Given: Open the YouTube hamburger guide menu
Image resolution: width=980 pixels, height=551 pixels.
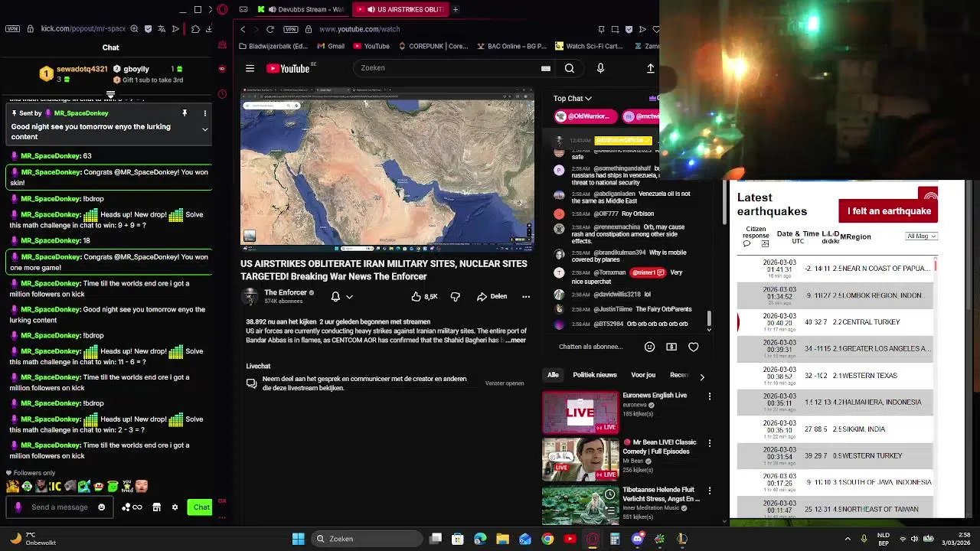Looking at the screenshot, I should pos(250,68).
